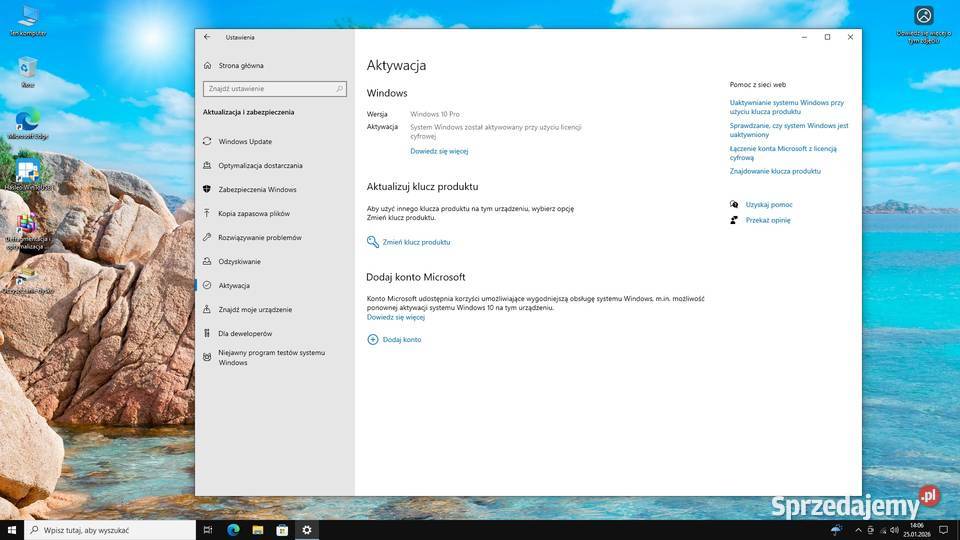The height and width of the screenshot is (540, 960).
Task: Click the plus icon beside Dodaj konto
Action: click(x=372, y=339)
